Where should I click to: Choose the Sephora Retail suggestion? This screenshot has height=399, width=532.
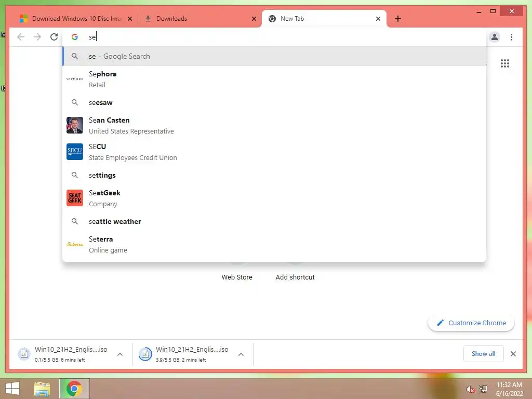point(274,79)
